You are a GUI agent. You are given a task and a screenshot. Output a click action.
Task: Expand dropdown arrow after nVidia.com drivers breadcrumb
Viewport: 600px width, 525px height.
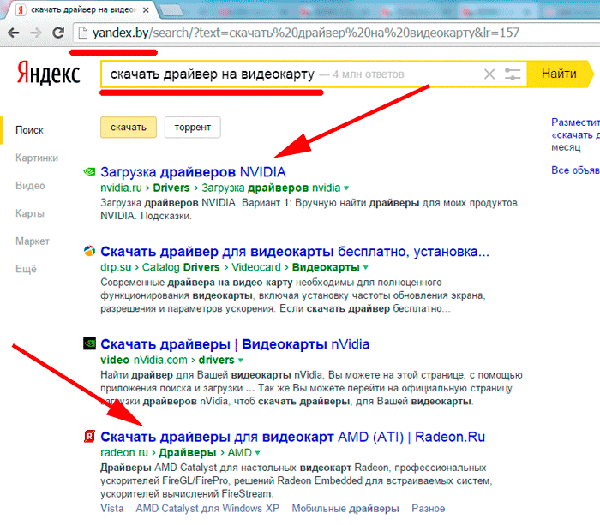240,360
